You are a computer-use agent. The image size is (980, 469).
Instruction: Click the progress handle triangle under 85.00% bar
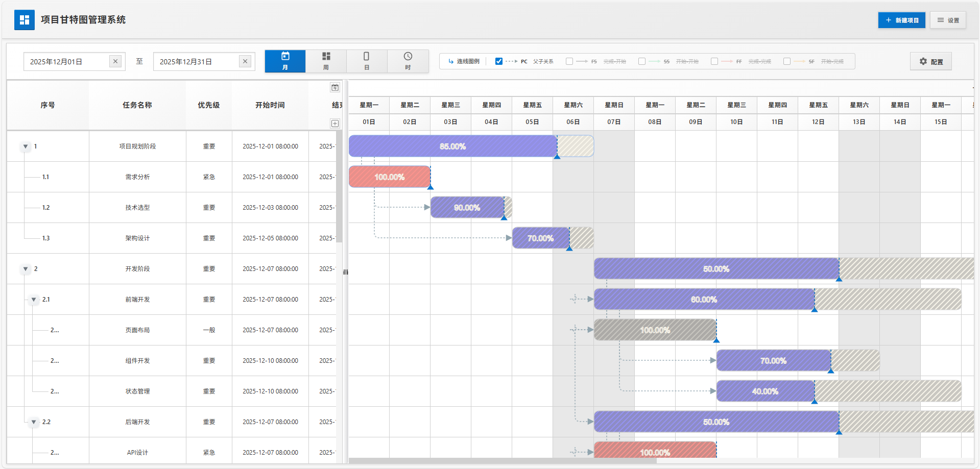coord(557,157)
